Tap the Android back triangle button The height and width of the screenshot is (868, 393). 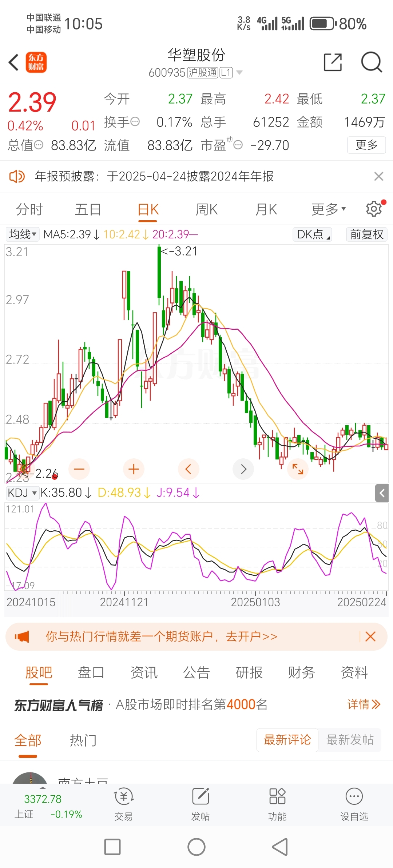click(x=280, y=847)
